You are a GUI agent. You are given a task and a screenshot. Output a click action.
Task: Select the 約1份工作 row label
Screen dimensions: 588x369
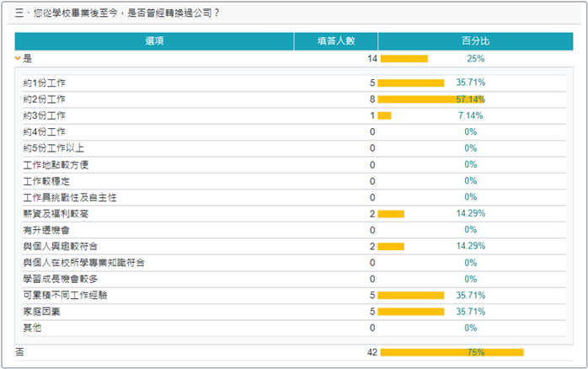coord(45,83)
